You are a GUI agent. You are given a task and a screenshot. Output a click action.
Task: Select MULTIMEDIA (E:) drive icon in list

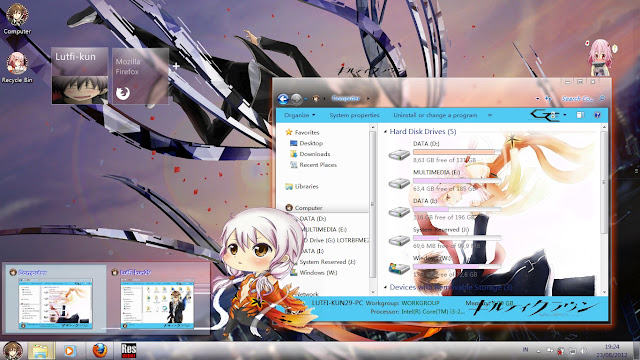[x=399, y=183]
